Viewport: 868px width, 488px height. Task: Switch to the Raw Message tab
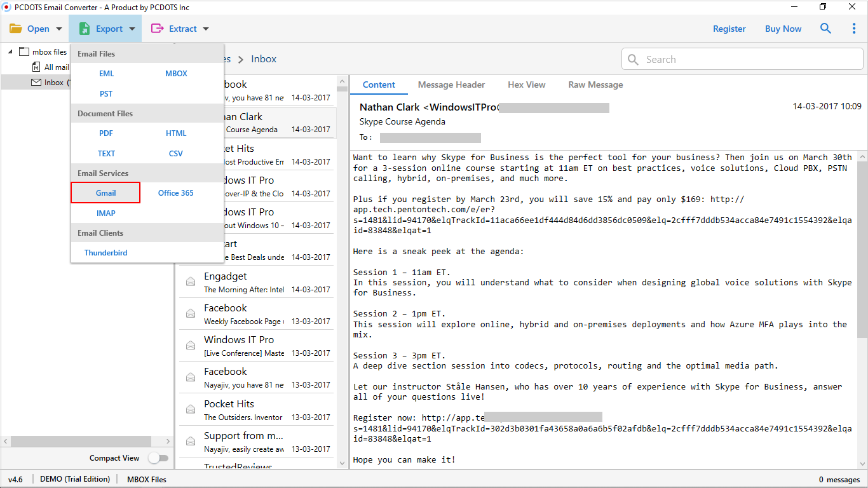tap(595, 85)
